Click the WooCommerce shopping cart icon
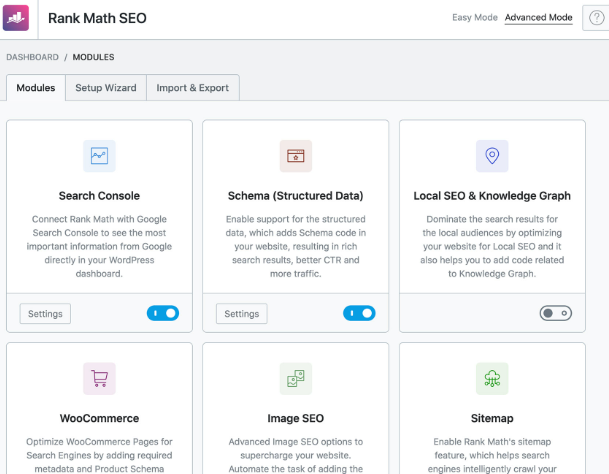The height and width of the screenshot is (474, 609). click(x=99, y=379)
